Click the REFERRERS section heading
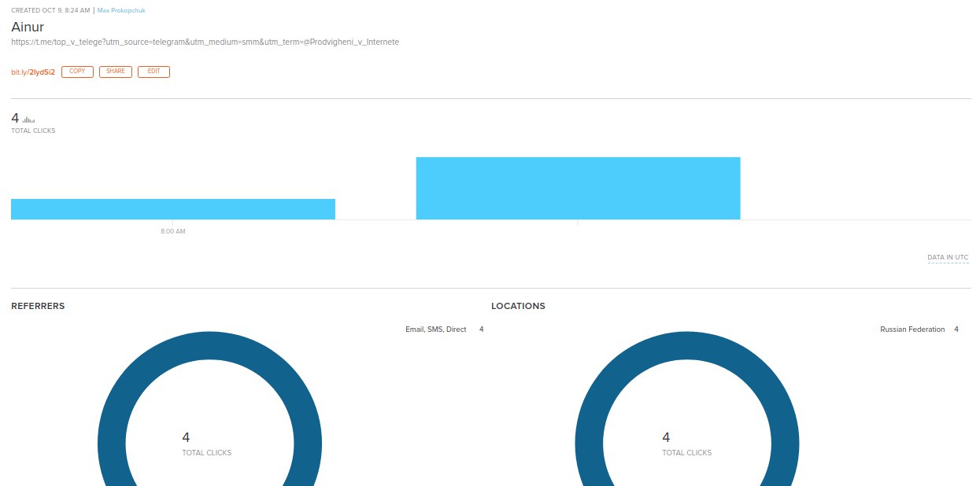The height and width of the screenshot is (486, 980). click(x=38, y=306)
